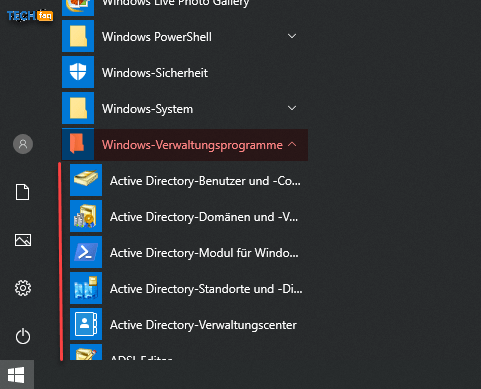This screenshot has width=481, height=389.
Task: Click the Active Directory-Modul PowerShell icon
Action: click(x=86, y=252)
